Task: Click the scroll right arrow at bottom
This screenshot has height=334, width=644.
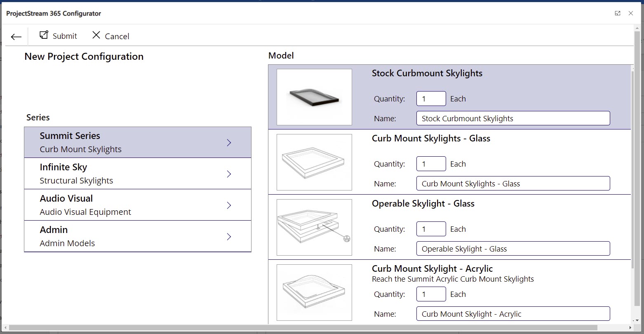Action: coord(630,327)
